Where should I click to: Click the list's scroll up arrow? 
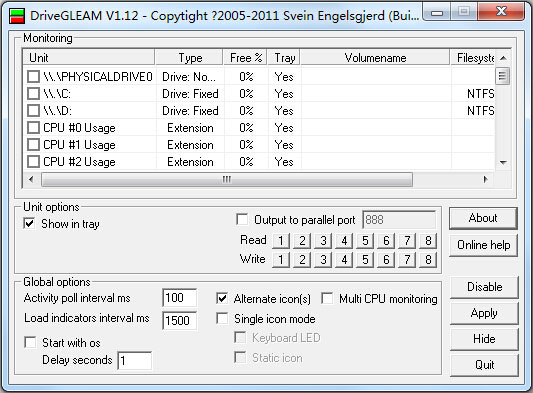pos(503,58)
